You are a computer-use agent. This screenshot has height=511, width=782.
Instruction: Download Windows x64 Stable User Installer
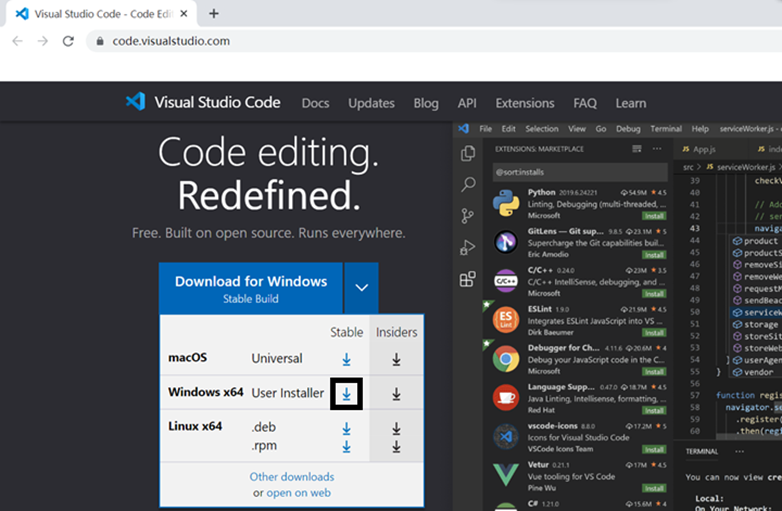(x=346, y=394)
